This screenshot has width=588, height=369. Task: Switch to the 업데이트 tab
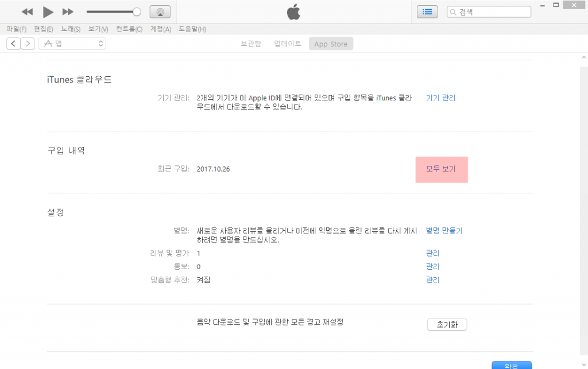[287, 44]
